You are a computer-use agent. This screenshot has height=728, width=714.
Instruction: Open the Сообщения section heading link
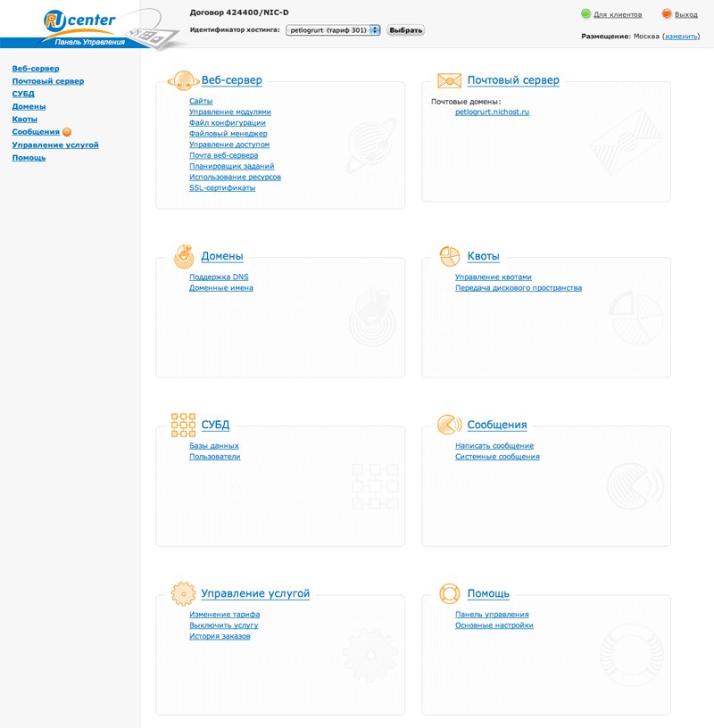point(497,425)
